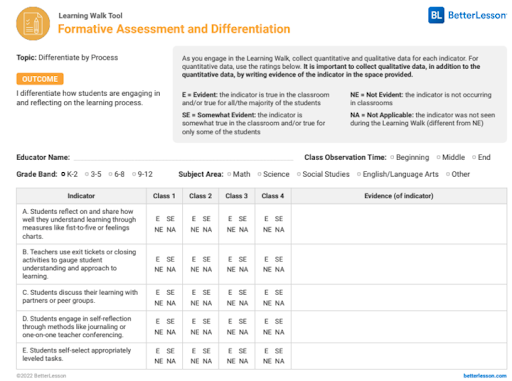Click the Class 3 column header
Viewport: 512px width, 381px height.
tap(237, 196)
